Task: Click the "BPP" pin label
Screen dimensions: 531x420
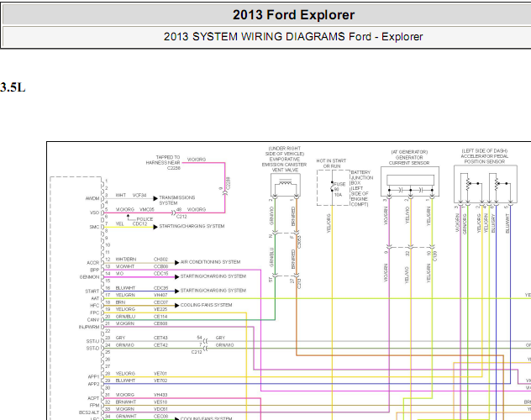Action: click(x=95, y=270)
